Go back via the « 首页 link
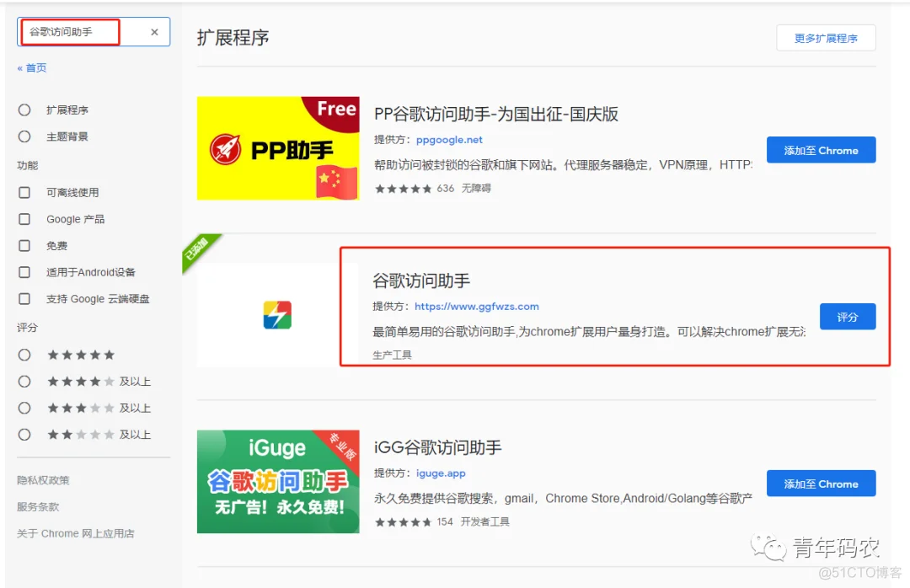910x588 pixels. click(32, 68)
